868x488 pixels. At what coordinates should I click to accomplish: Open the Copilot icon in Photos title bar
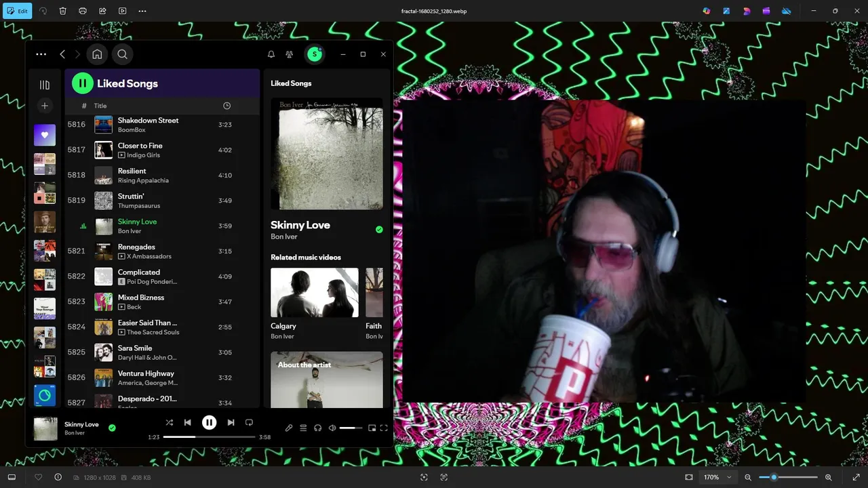[707, 11]
